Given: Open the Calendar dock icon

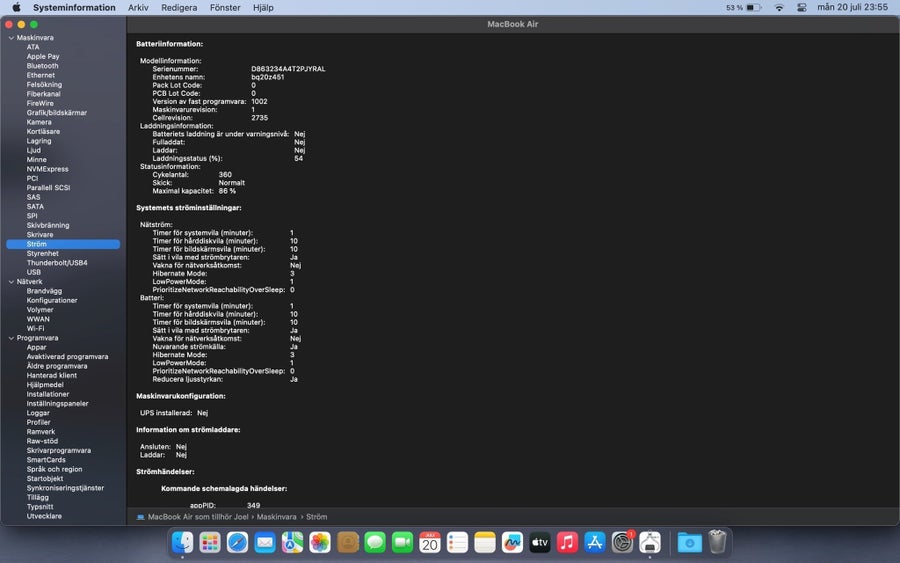Looking at the screenshot, I should coord(429,542).
